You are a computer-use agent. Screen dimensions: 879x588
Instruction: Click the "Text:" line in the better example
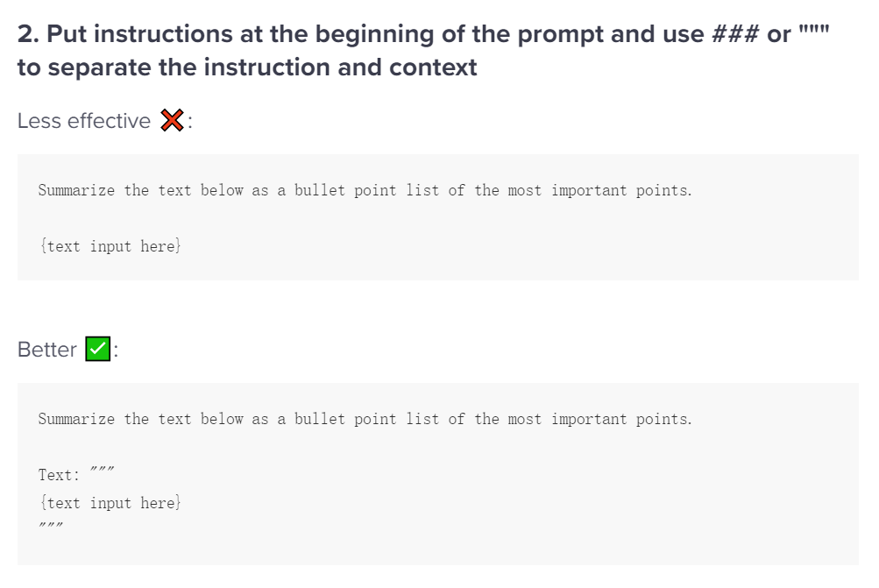coord(76,475)
